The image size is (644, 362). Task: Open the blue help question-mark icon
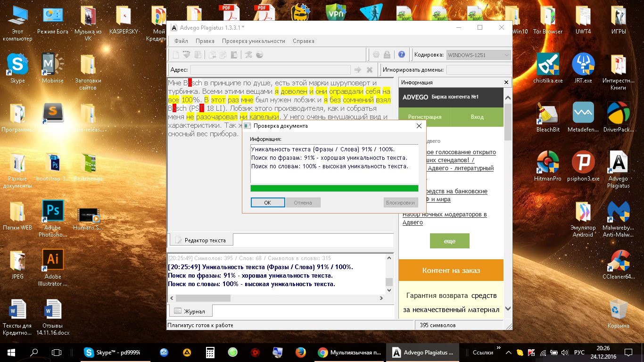[x=402, y=55]
